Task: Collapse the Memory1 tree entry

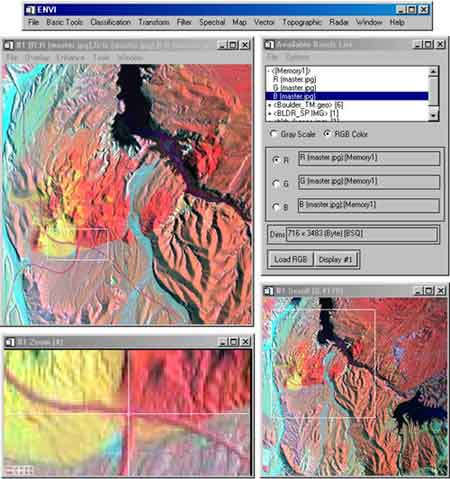Action: pyautogui.click(x=269, y=71)
